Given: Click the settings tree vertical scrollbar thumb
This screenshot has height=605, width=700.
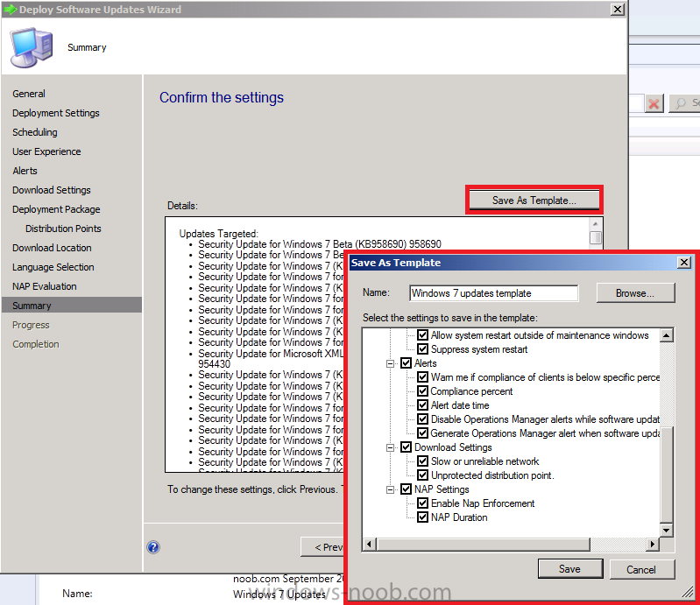Looking at the screenshot, I should [x=666, y=475].
